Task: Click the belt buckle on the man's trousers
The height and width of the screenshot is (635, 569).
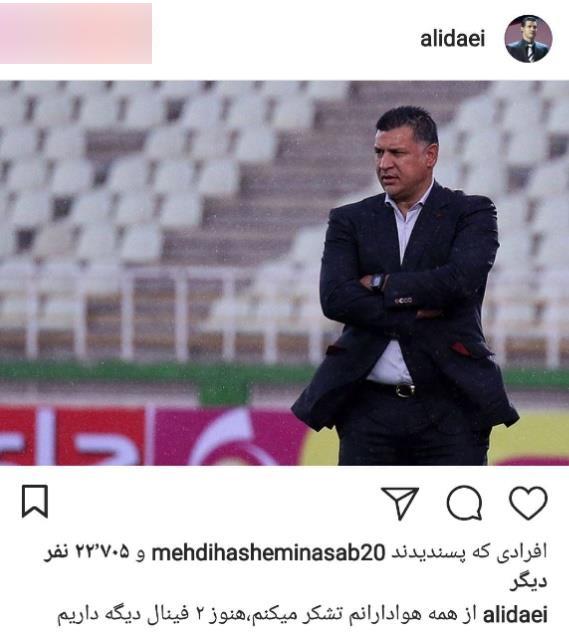Action: tap(405, 390)
